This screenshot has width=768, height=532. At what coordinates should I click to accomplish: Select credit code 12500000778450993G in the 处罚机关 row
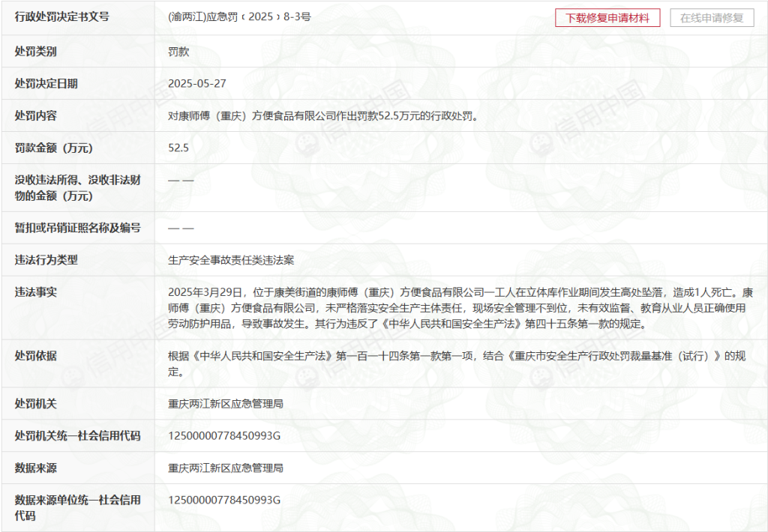pyautogui.click(x=224, y=435)
